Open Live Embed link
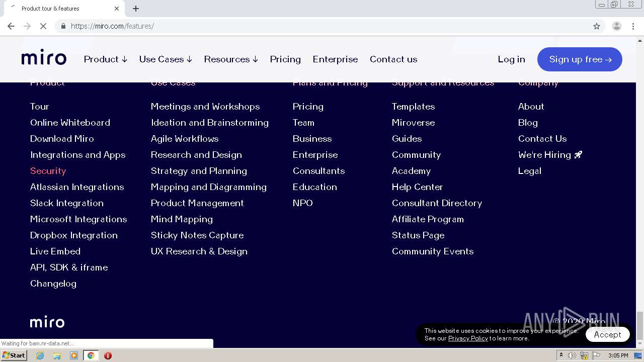This screenshot has width=644, height=362. click(55, 251)
